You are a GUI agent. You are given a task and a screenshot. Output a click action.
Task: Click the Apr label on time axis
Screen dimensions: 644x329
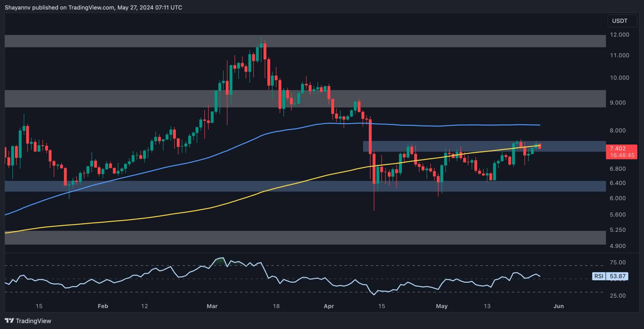click(x=329, y=306)
